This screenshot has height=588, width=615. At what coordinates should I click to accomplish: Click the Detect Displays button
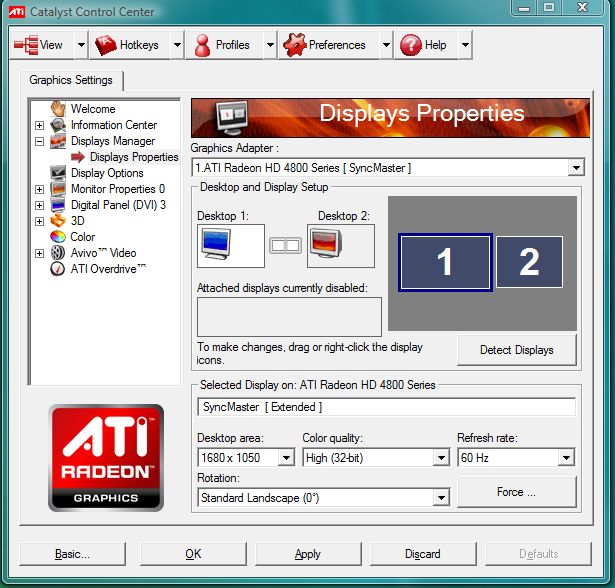tap(517, 350)
